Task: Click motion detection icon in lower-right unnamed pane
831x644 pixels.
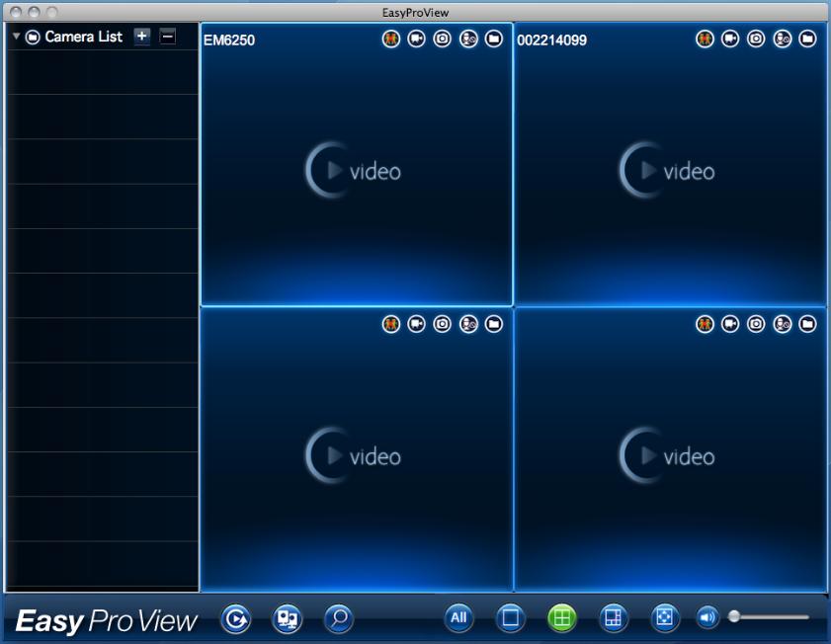Action: coord(705,324)
